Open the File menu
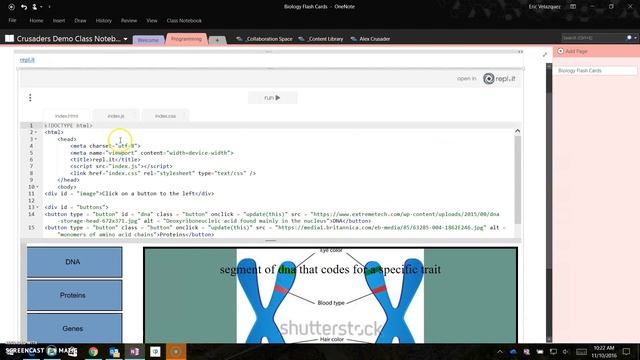This screenshot has height=360, width=640. tap(12, 20)
